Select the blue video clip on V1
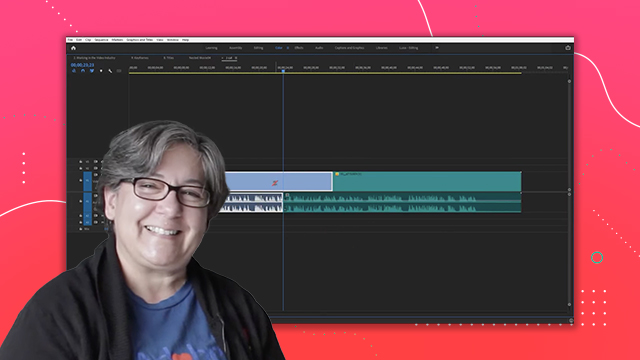Image resolution: width=640 pixels, height=360 pixels. (x=279, y=181)
